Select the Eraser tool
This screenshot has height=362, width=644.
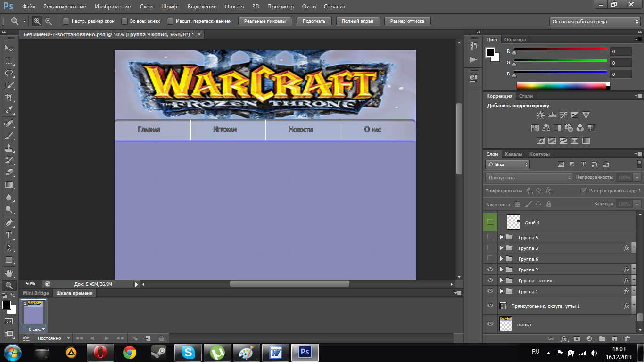click(9, 173)
